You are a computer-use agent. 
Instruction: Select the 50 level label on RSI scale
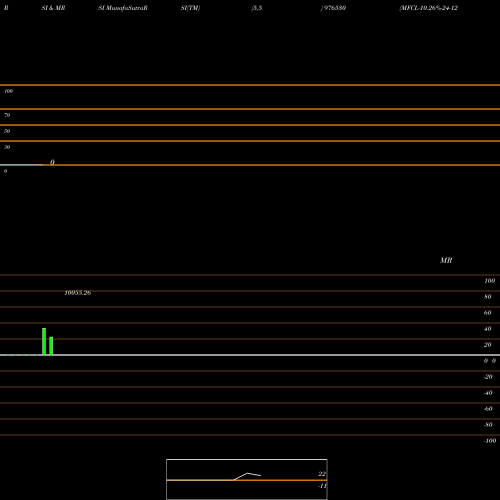(7, 131)
